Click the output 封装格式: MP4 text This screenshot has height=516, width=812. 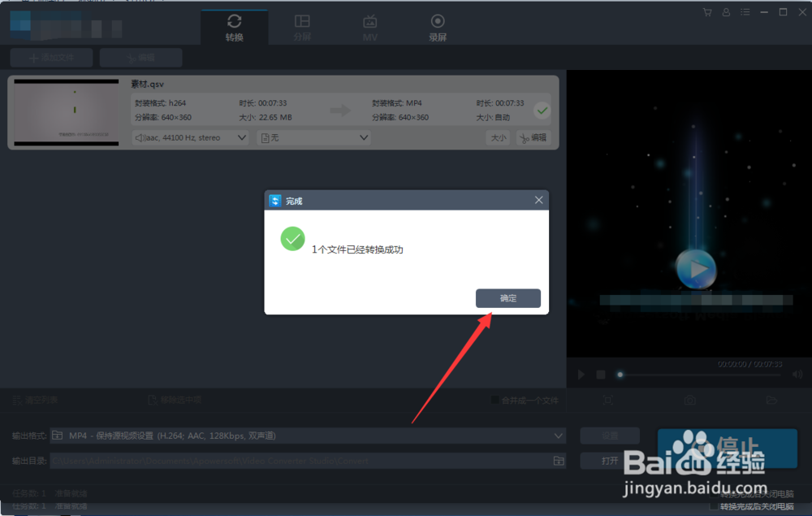tap(397, 103)
